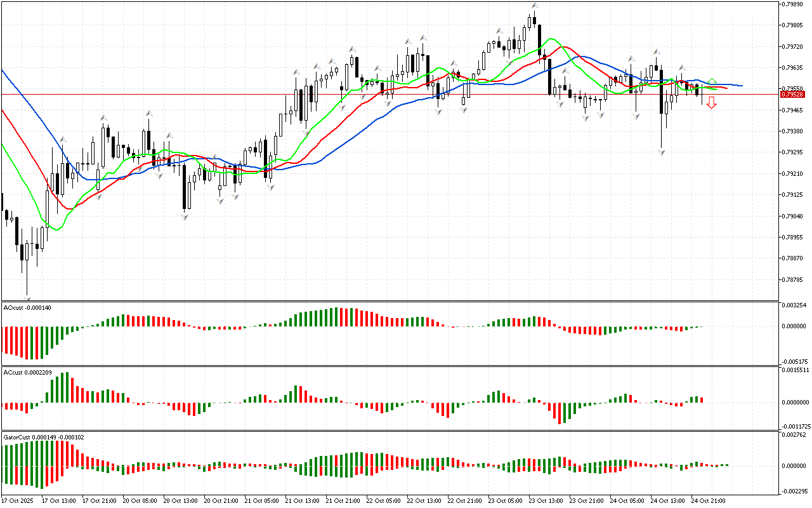Click the up fractal above the 24 Oct high

pos(657,51)
